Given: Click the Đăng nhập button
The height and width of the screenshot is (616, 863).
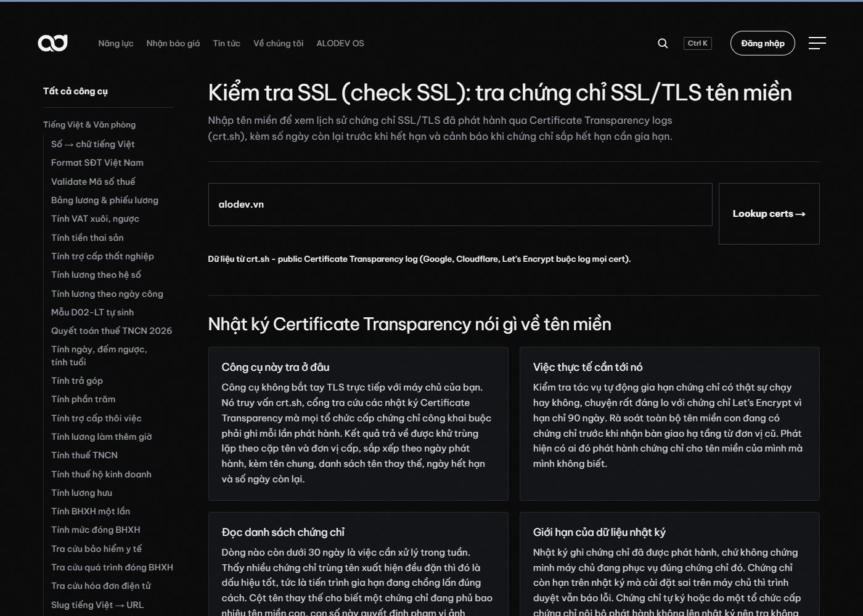Looking at the screenshot, I should tap(763, 43).
